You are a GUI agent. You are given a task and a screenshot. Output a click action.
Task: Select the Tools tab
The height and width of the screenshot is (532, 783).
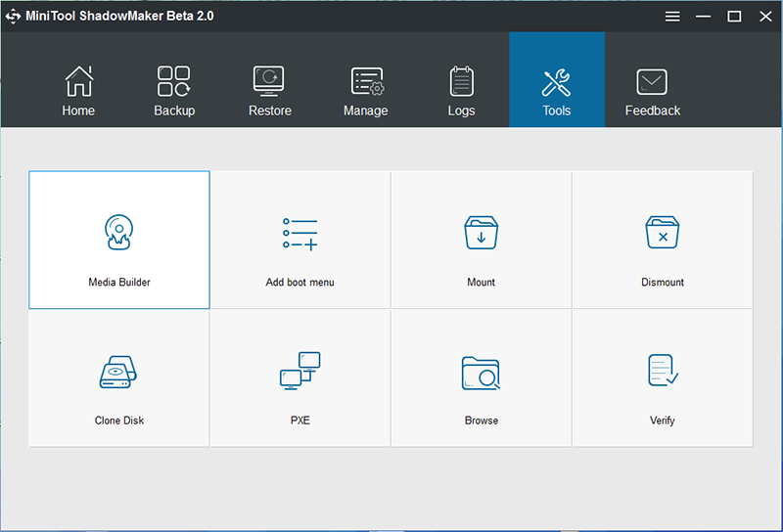tap(557, 92)
